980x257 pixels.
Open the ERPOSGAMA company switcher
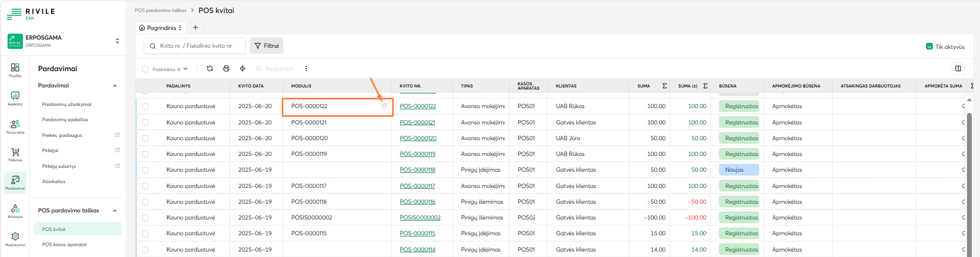117,41
